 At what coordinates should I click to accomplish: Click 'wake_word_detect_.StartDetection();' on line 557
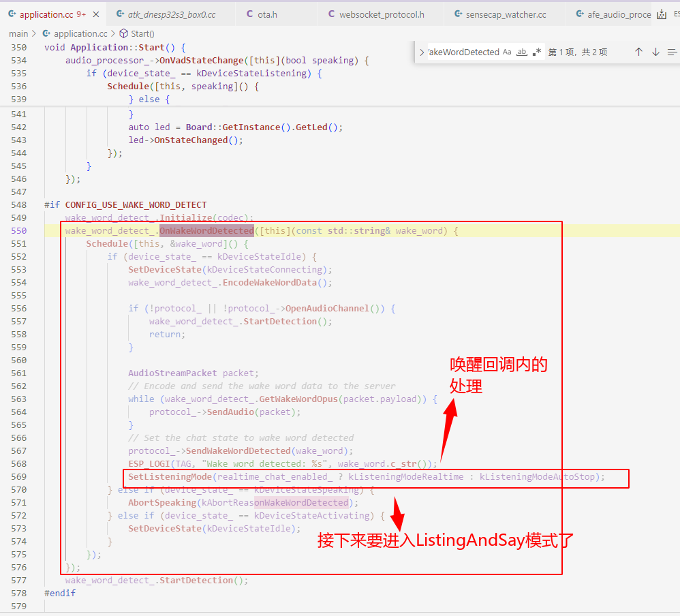coord(241,322)
